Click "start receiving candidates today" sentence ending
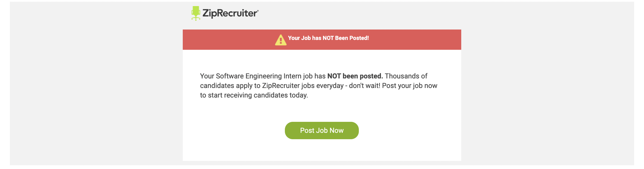644x169 pixels. [x=258, y=95]
